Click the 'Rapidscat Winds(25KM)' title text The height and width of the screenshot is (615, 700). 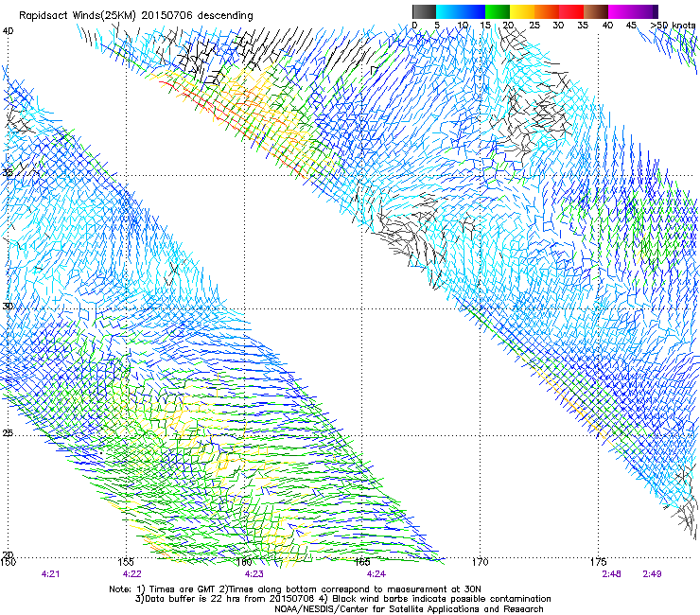pyautogui.click(x=77, y=16)
